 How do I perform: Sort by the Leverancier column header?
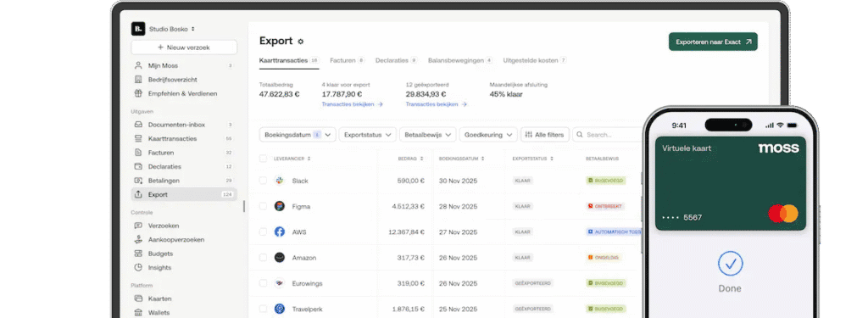coord(292,159)
